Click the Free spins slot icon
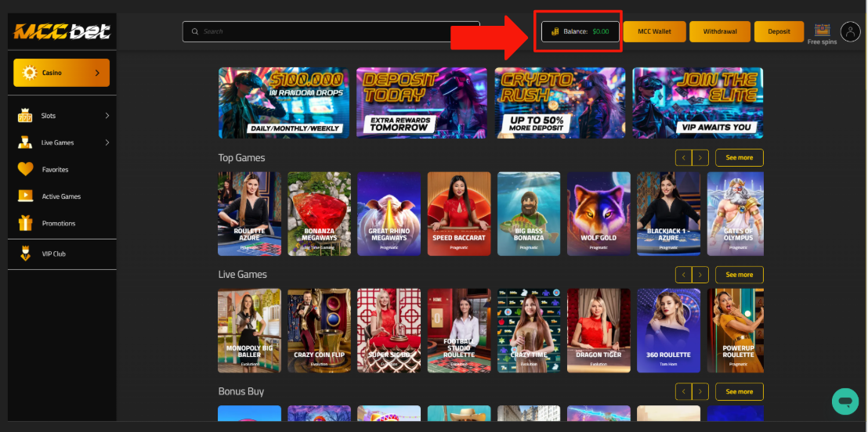The width and height of the screenshot is (868, 432). tap(822, 31)
